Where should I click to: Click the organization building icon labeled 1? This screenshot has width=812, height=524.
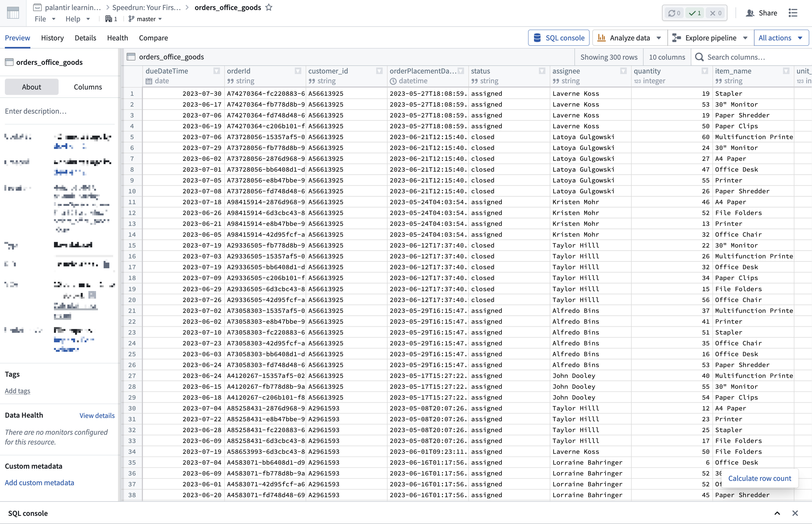[x=111, y=19]
